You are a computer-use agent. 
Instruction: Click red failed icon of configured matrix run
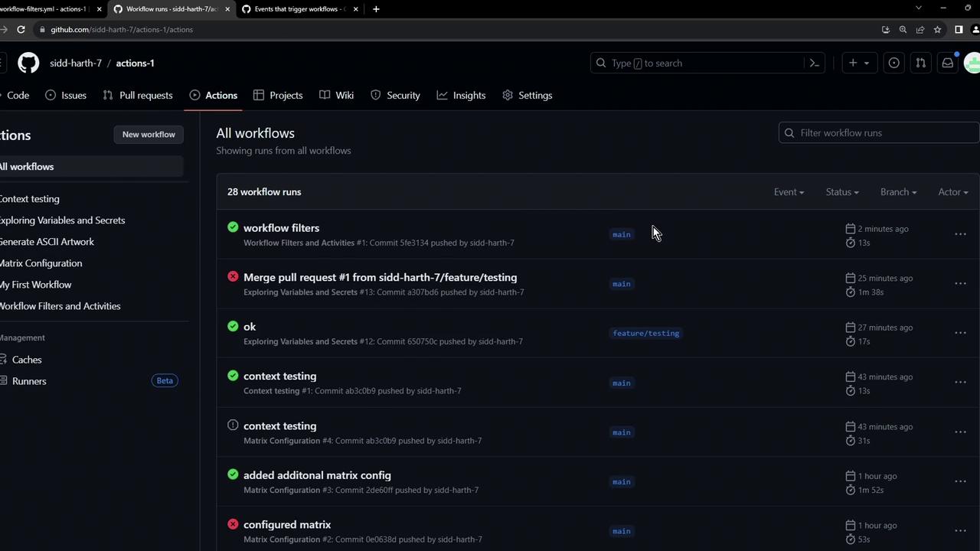point(233,523)
